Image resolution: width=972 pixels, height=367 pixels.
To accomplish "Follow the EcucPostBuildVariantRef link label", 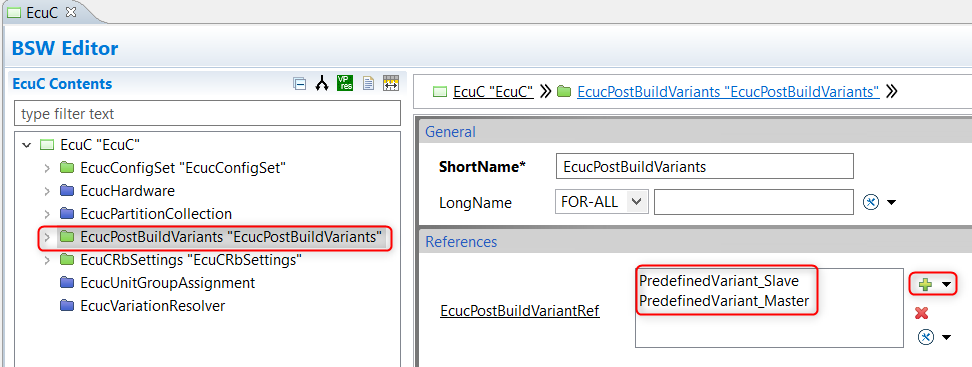I will click(x=519, y=311).
